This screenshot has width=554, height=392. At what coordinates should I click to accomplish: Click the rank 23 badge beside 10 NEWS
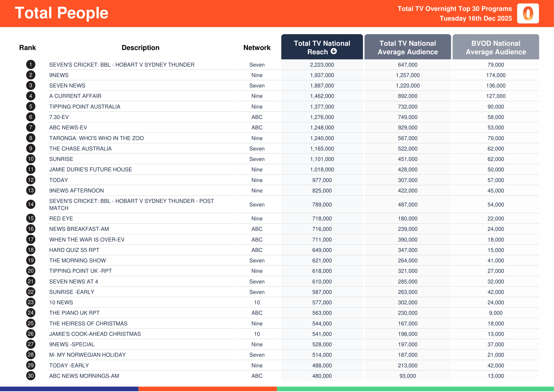point(30,302)
